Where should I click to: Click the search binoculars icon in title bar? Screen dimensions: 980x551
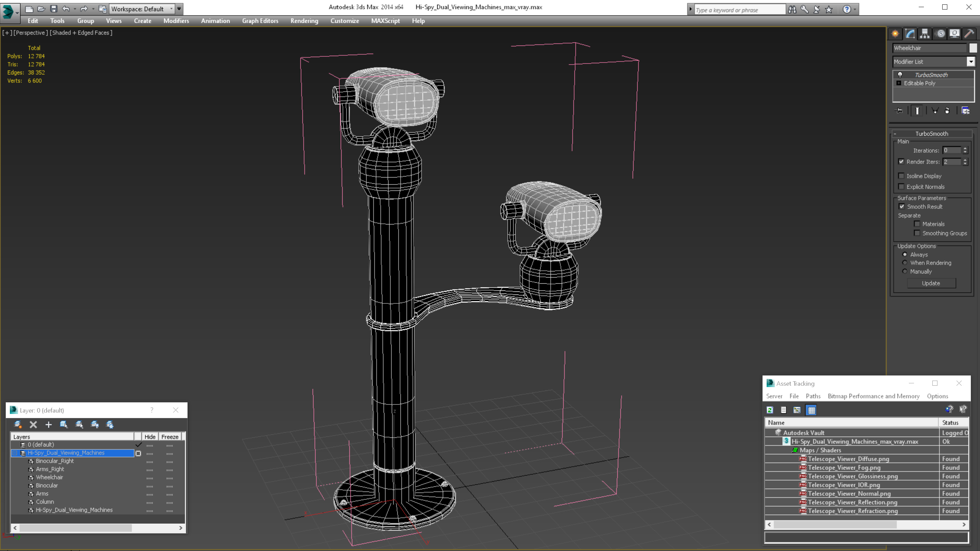[x=793, y=9]
